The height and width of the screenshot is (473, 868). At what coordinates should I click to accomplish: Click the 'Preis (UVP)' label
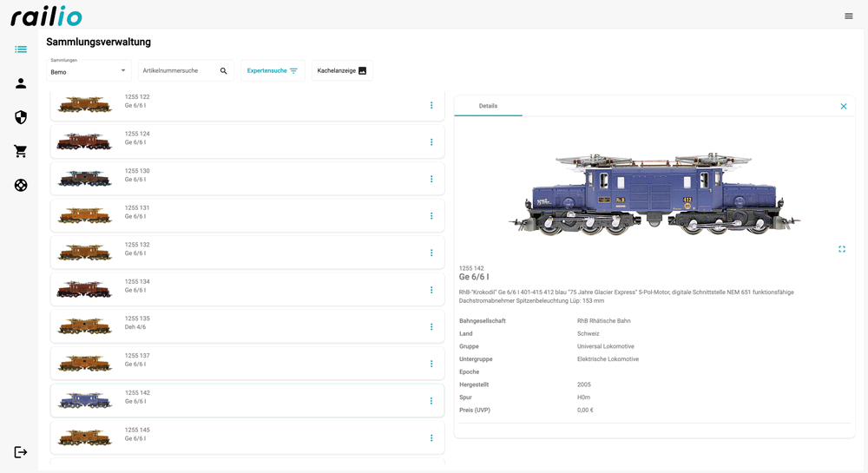tap(475, 410)
